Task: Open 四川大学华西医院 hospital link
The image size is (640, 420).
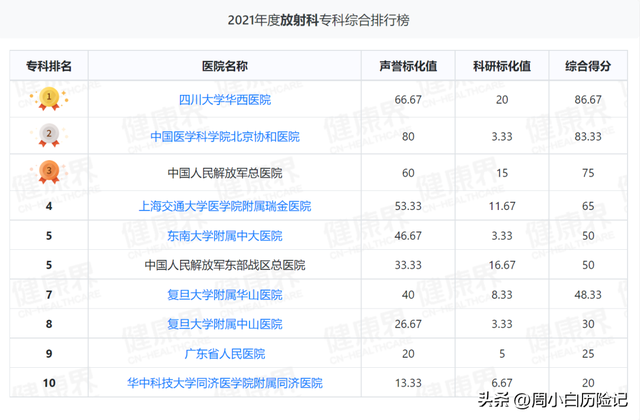Action: tap(225, 100)
